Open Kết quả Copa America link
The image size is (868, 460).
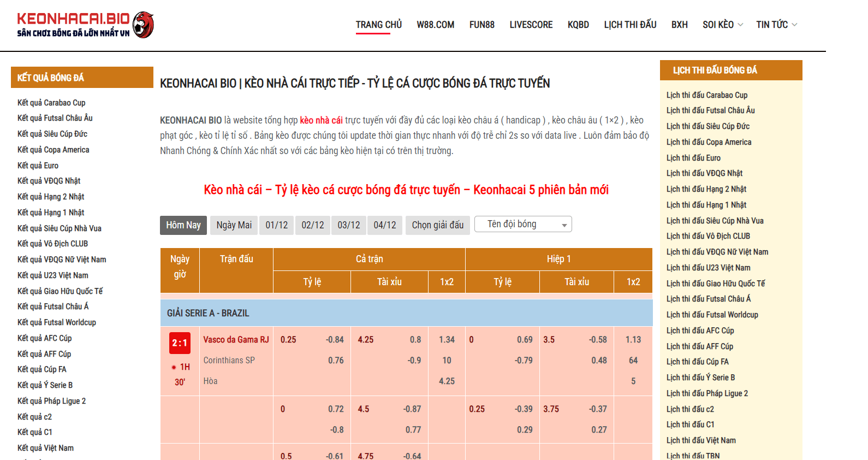pos(53,150)
